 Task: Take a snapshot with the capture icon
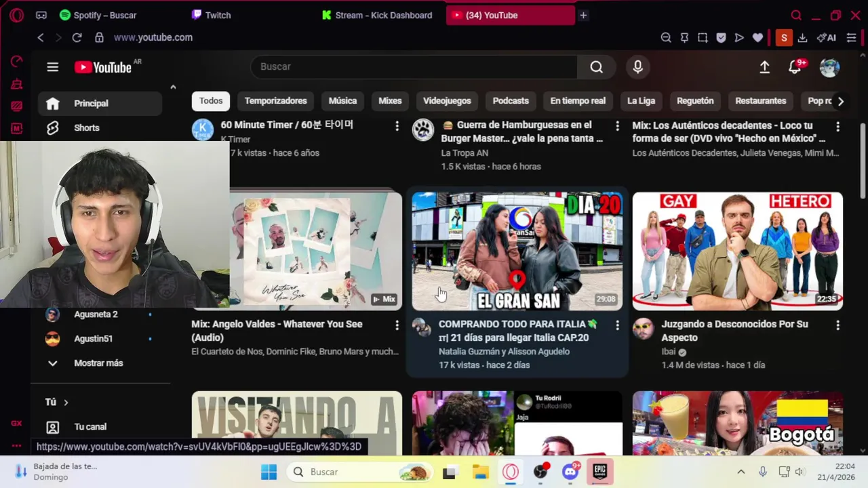click(703, 38)
